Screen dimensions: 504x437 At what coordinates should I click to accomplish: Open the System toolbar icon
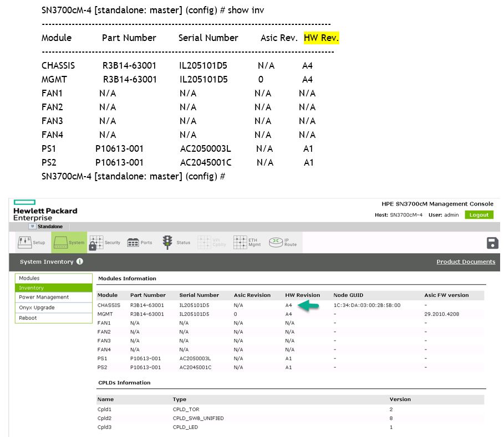pyautogui.click(x=68, y=242)
